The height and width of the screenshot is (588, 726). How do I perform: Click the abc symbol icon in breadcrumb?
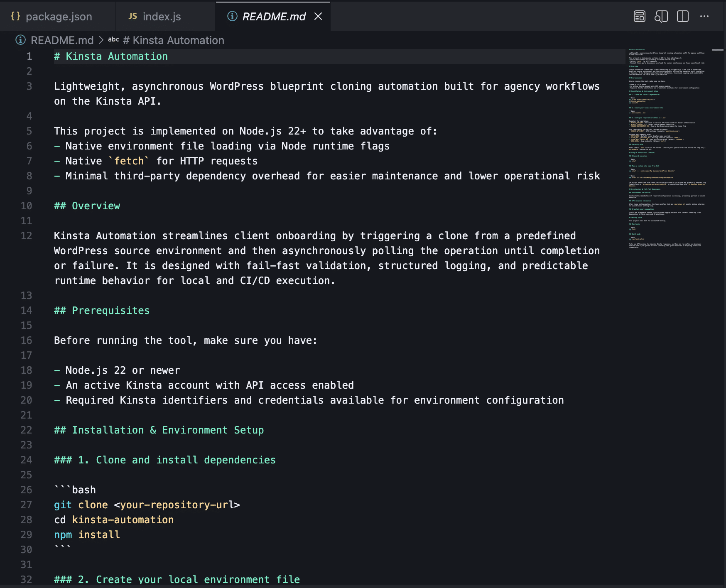[x=113, y=39]
